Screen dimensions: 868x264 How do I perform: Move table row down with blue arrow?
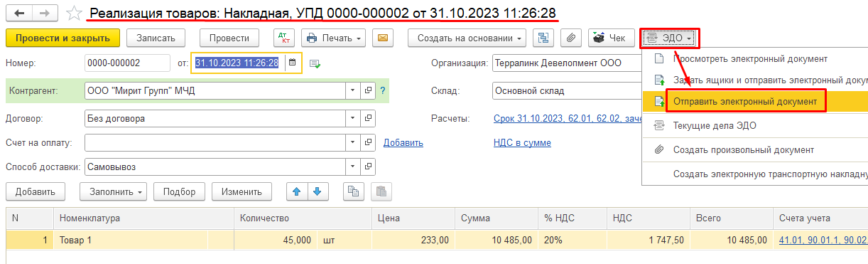317,191
